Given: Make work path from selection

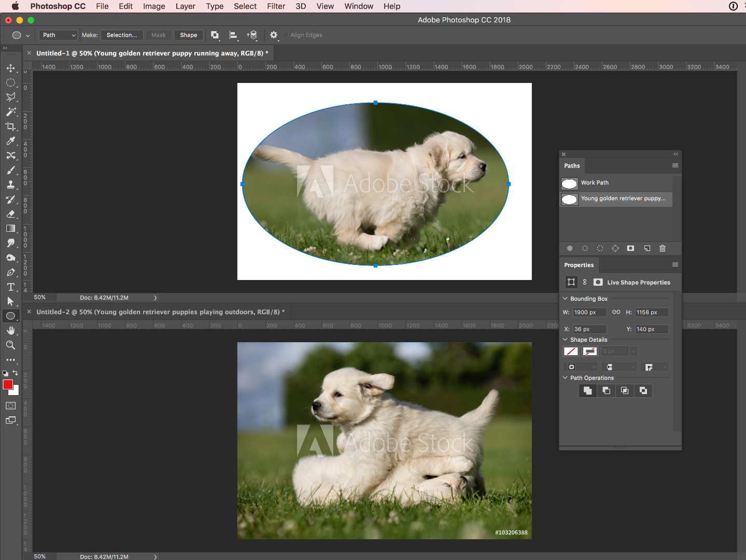Looking at the screenshot, I should click(615, 248).
